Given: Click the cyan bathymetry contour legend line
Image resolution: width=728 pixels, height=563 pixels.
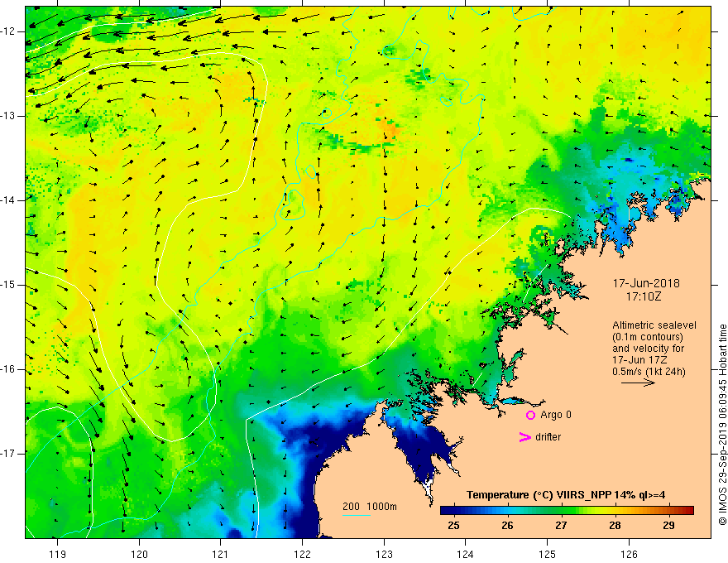Looking at the screenshot, I should pyautogui.click(x=357, y=515).
